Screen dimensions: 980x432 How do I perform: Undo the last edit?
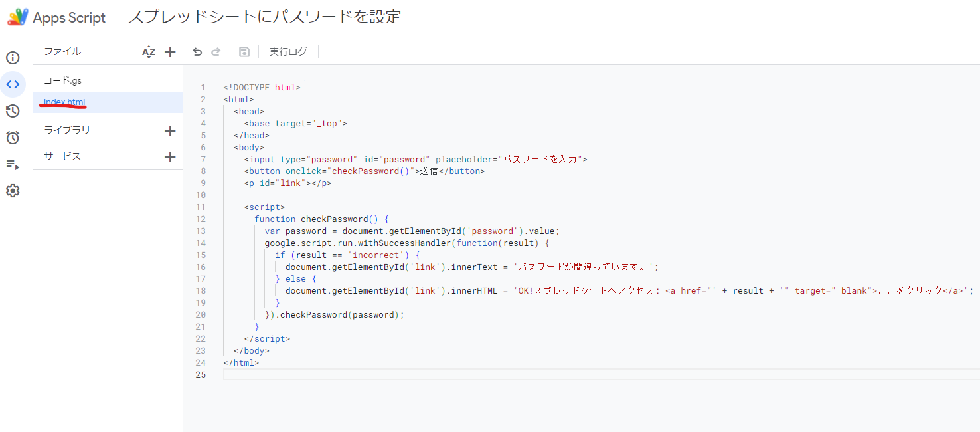pyautogui.click(x=198, y=51)
